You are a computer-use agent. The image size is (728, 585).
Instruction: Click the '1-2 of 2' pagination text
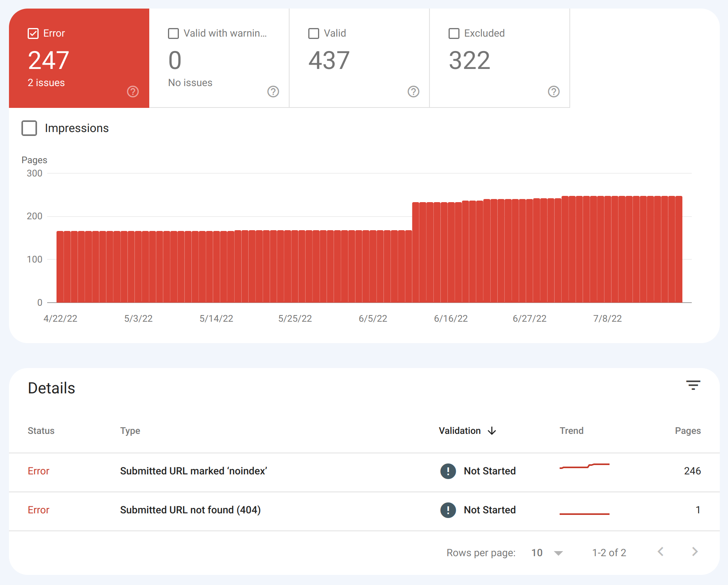(609, 553)
